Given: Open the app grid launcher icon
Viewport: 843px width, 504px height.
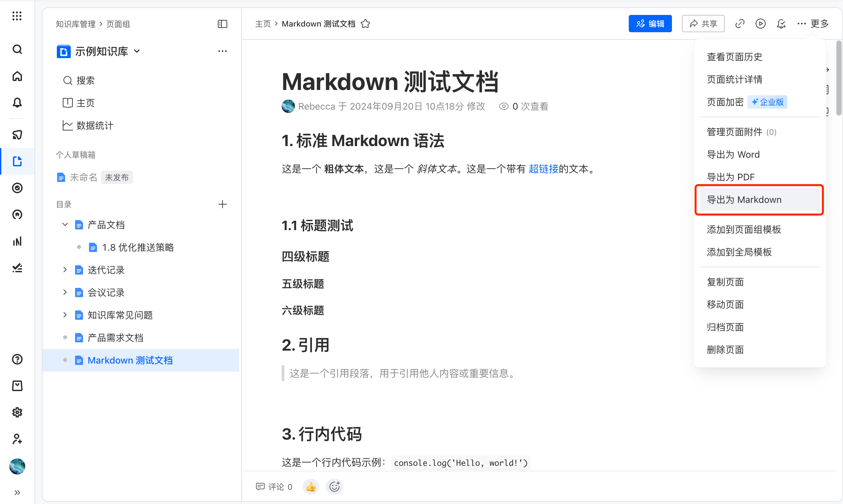Looking at the screenshot, I should (17, 16).
